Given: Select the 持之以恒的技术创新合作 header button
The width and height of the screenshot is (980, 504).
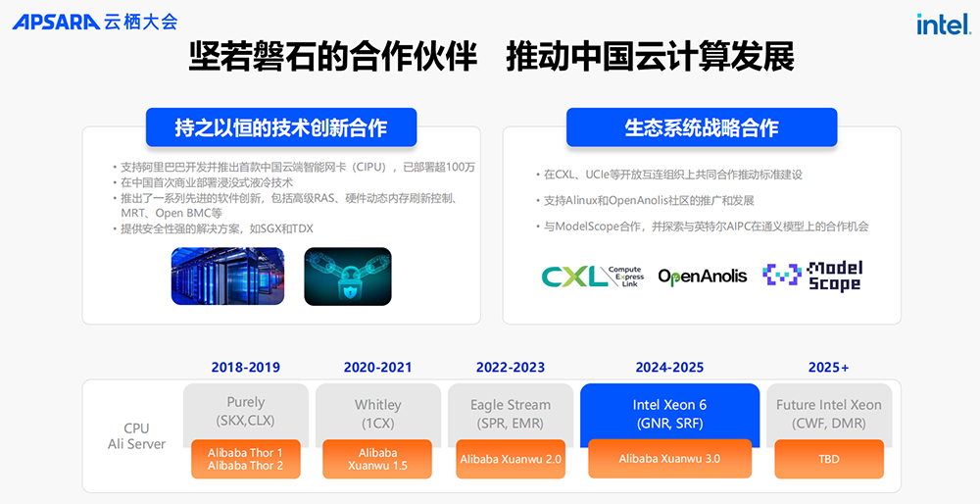Looking at the screenshot, I should [x=281, y=127].
